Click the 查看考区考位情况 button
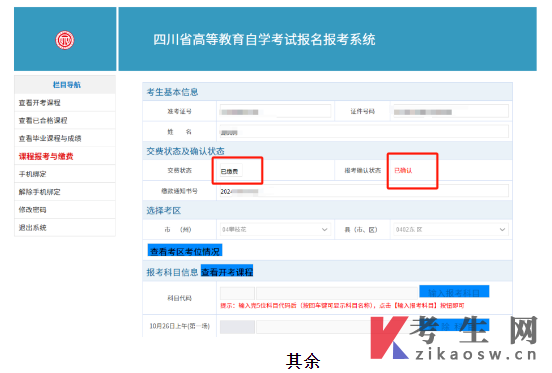Viewport: 552px width, 373px height. pyautogui.click(x=185, y=251)
